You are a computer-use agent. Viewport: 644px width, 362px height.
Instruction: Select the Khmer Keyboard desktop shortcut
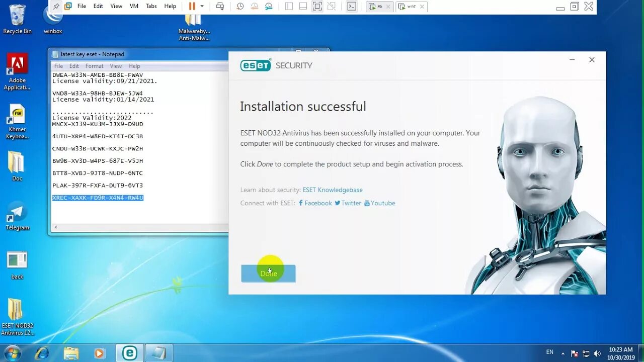click(17, 122)
